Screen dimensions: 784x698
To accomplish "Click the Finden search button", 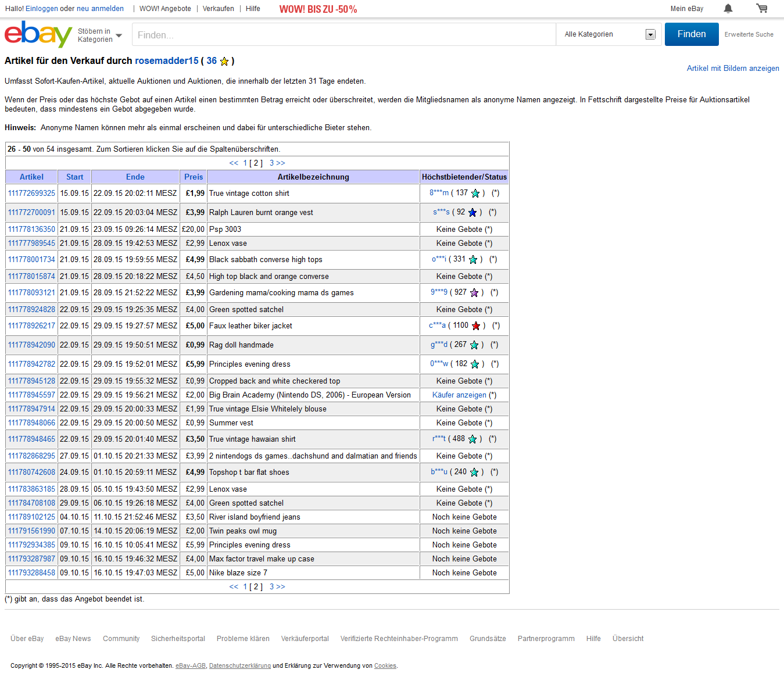I will click(692, 34).
